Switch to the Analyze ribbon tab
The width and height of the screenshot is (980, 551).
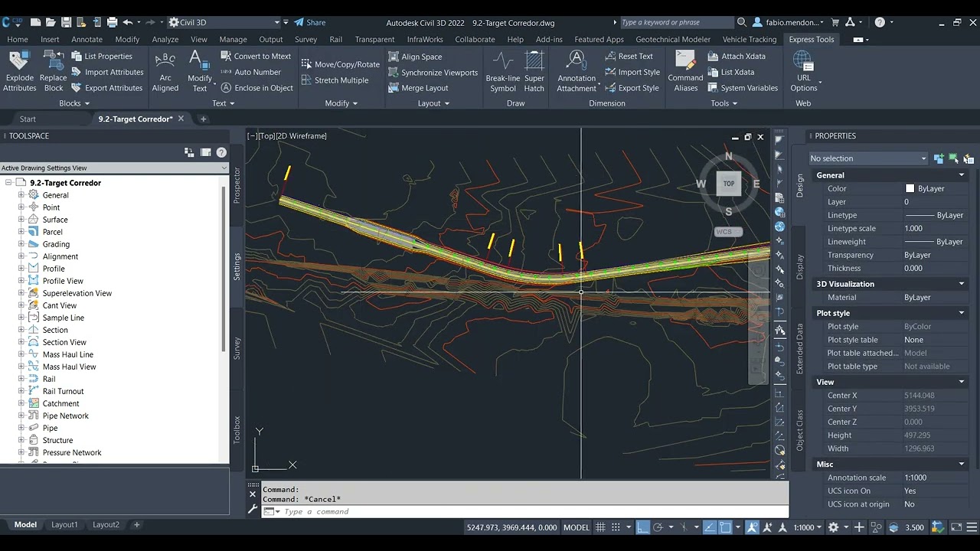click(165, 39)
